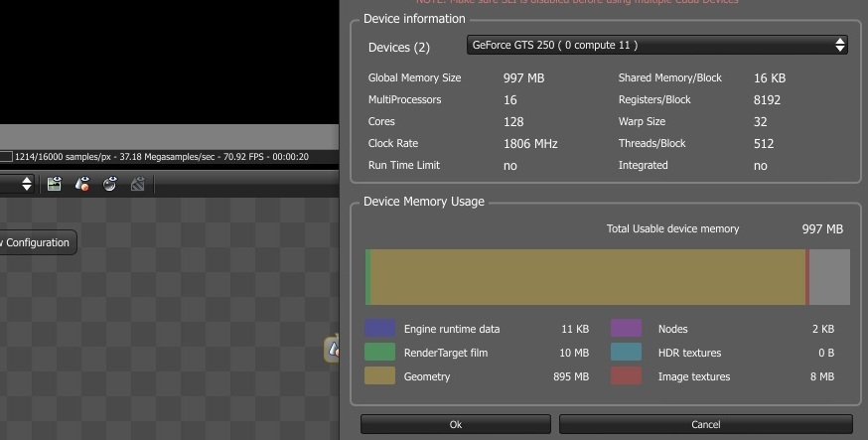Select the Configuration node in graph editor
This screenshot has width=868, height=440.
(38, 242)
